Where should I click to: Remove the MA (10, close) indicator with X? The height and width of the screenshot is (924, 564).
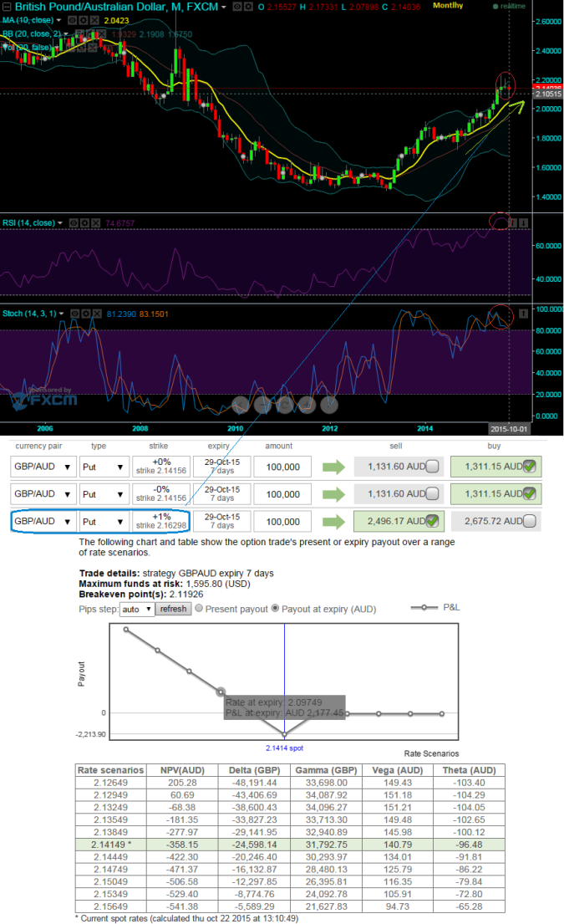click(x=94, y=20)
